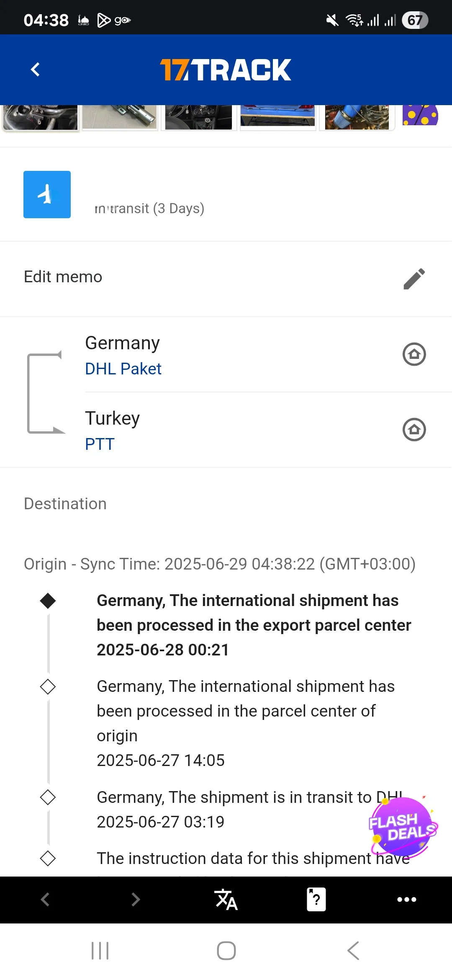Screen dimensions: 452x980
Task: Select the first product thumbnail image
Action: (x=40, y=117)
